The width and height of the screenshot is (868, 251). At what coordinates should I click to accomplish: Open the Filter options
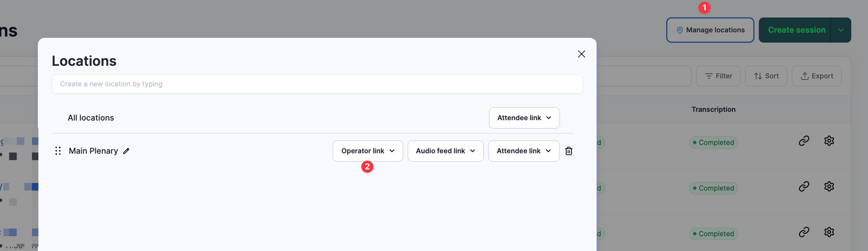pos(718,76)
